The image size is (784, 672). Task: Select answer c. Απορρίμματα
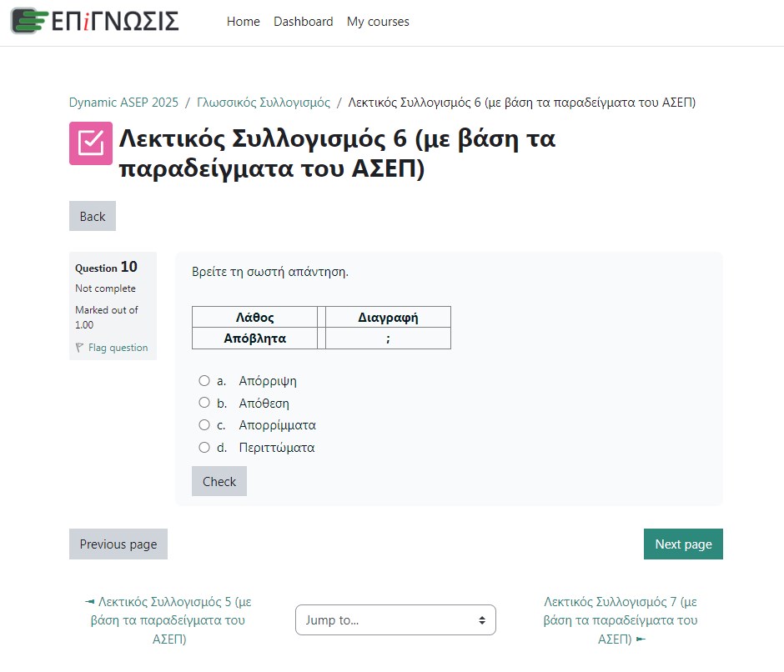coord(204,425)
